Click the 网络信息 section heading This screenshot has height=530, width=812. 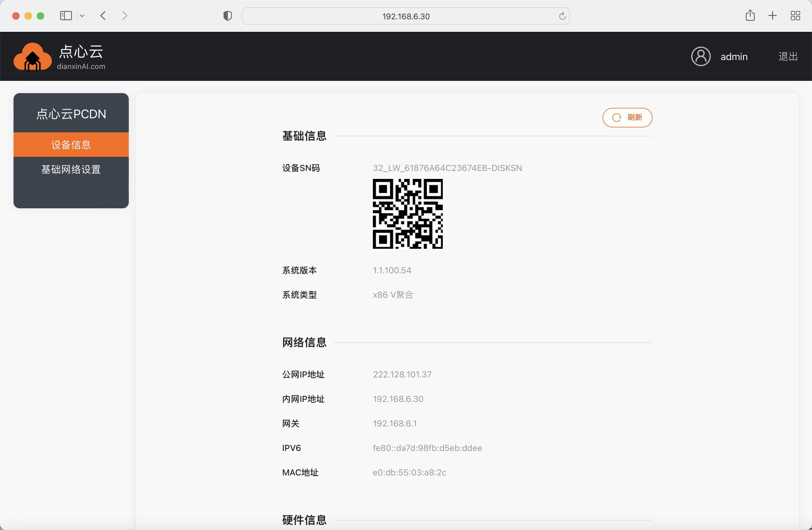304,342
